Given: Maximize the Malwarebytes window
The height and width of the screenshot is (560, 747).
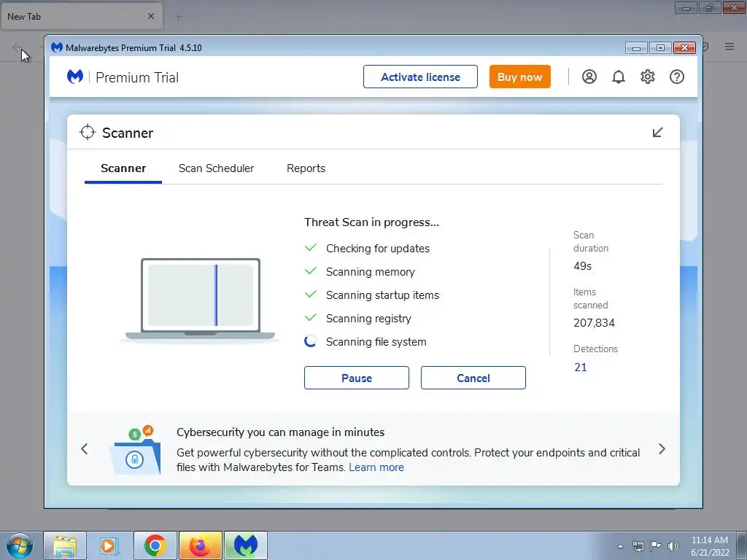Looking at the screenshot, I should point(660,47).
